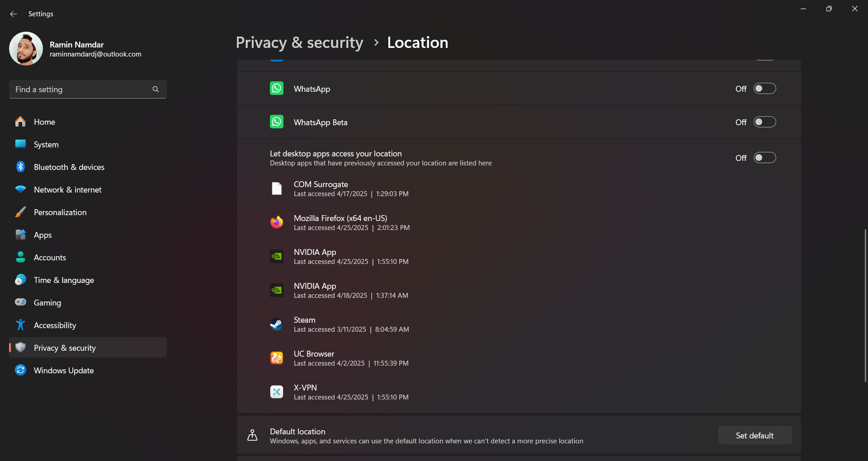Open Accessibility settings page
Screen dimensions: 868x461
click(x=55, y=325)
